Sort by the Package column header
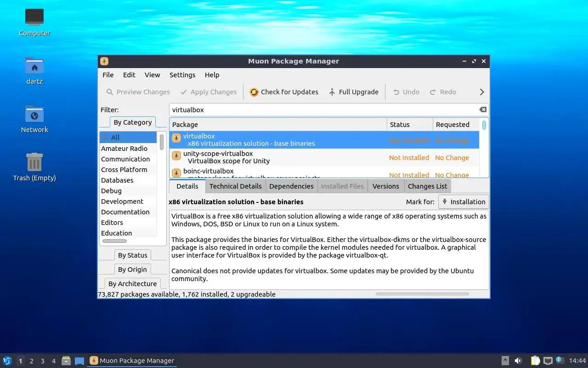This screenshot has height=368, width=588. click(278, 125)
